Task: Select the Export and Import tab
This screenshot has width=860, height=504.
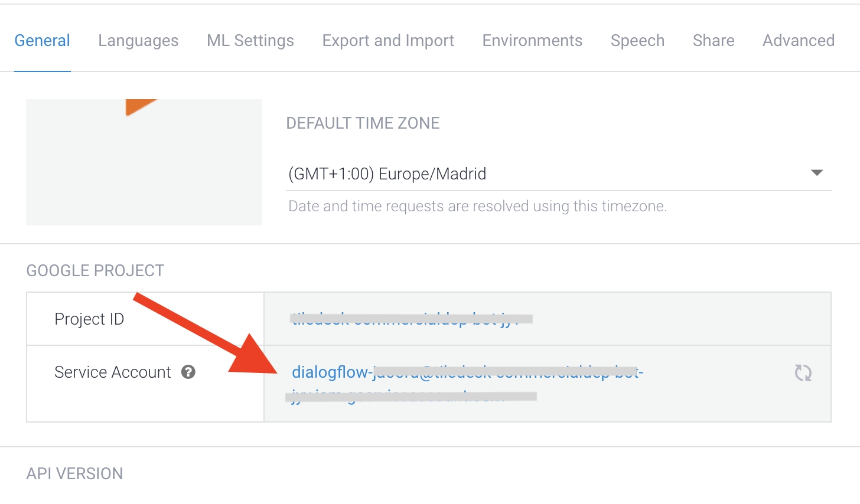Action: pyautogui.click(x=388, y=41)
